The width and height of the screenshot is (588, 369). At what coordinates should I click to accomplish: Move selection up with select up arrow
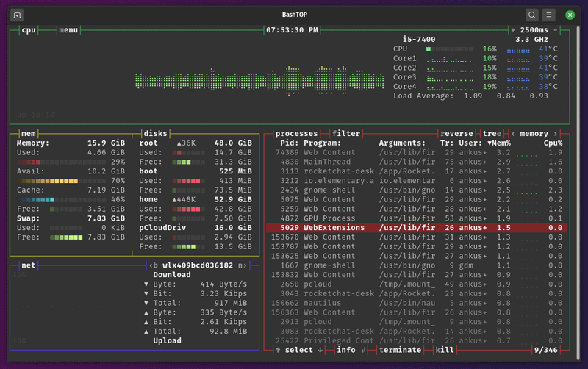pos(278,350)
